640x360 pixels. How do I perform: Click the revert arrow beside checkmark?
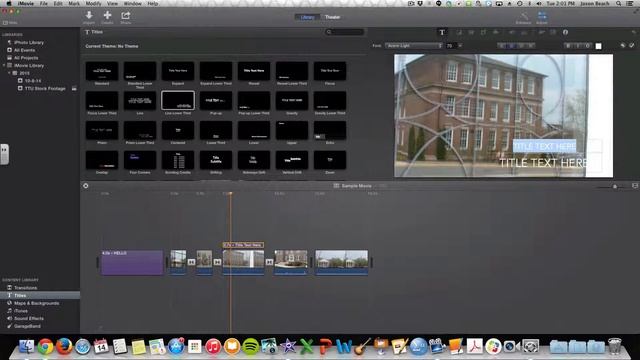click(623, 46)
